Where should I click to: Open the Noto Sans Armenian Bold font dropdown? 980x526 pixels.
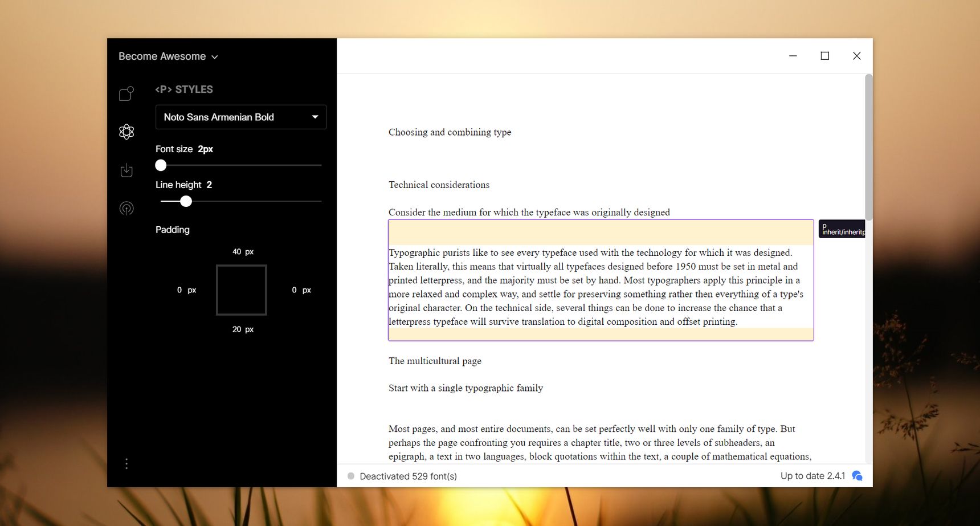241,117
